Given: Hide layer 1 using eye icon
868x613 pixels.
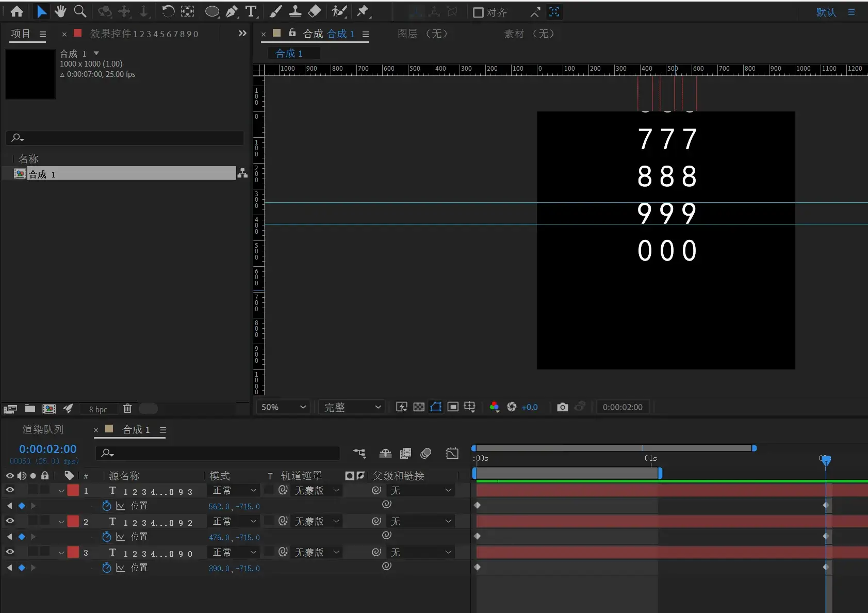Looking at the screenshot, I should tap(10, 490).
